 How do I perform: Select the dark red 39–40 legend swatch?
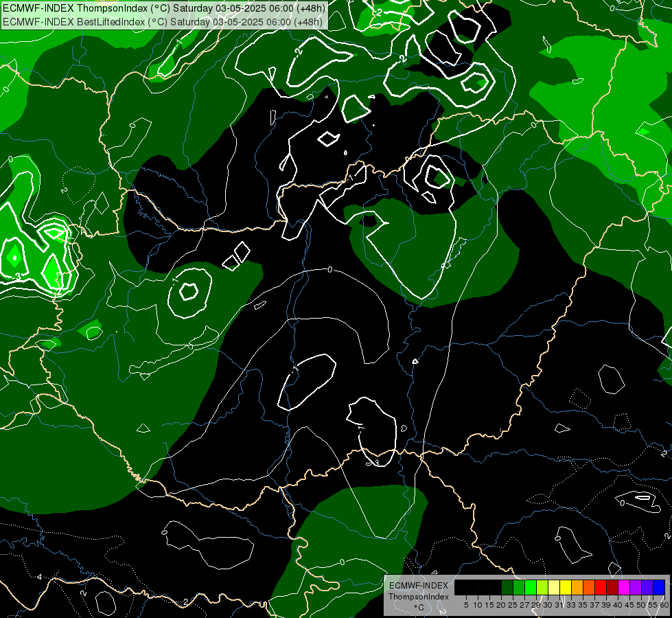tap(612, 587)
